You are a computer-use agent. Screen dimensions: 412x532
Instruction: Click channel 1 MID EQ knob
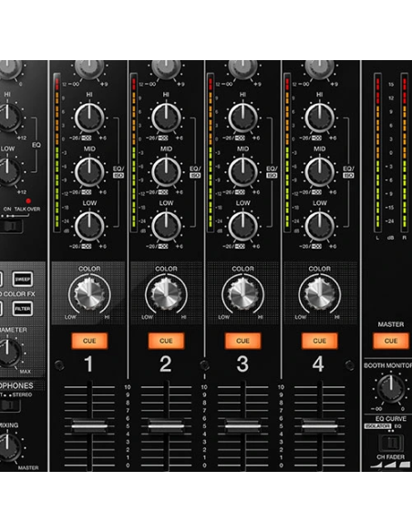point(89,172)
